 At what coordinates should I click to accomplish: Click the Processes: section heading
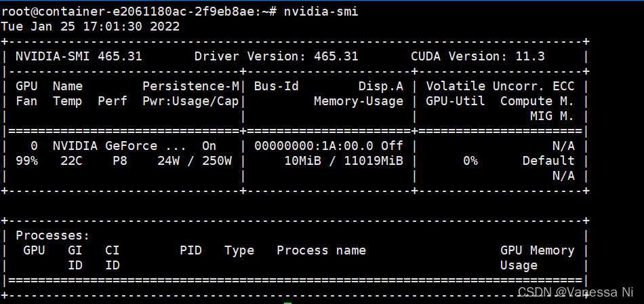tap(53, 235)
